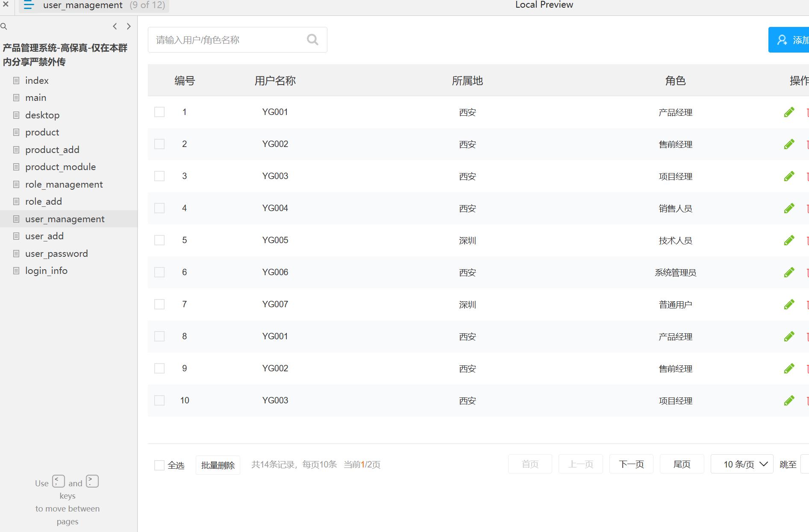Select the checkbox for row 5
This screenshot has width=809, height=532.
pyautogui.click(x=159, y=240)
